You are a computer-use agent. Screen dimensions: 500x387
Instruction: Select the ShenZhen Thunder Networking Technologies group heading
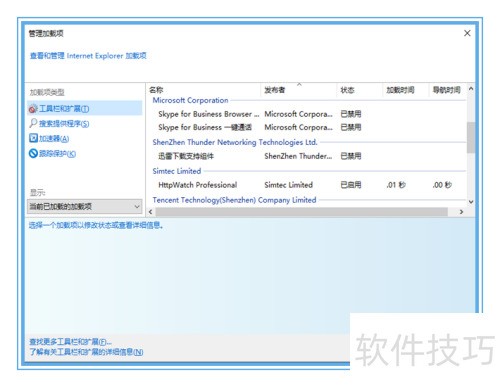(235, 142)
